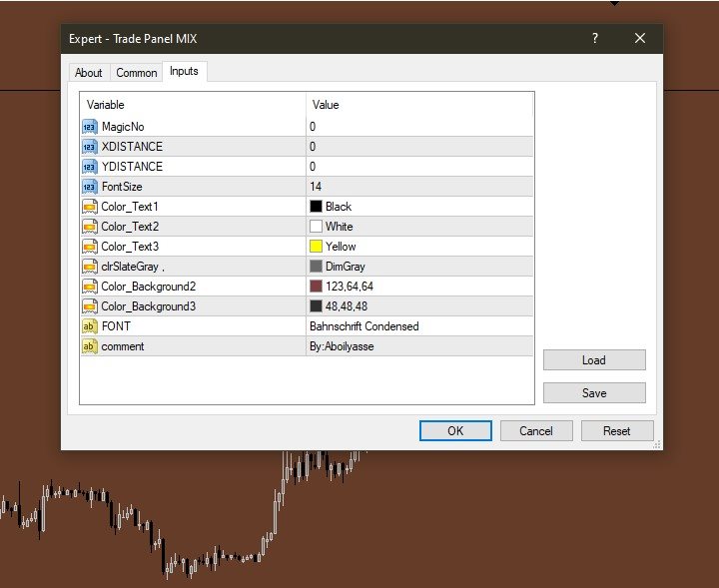719x588 pixels.
Task: Confirm settings with OK button
Action: point(455,431)
